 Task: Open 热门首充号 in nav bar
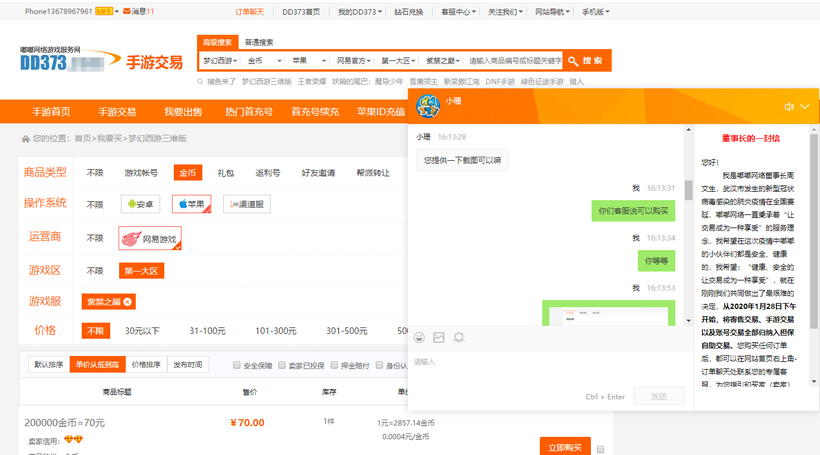249,111
